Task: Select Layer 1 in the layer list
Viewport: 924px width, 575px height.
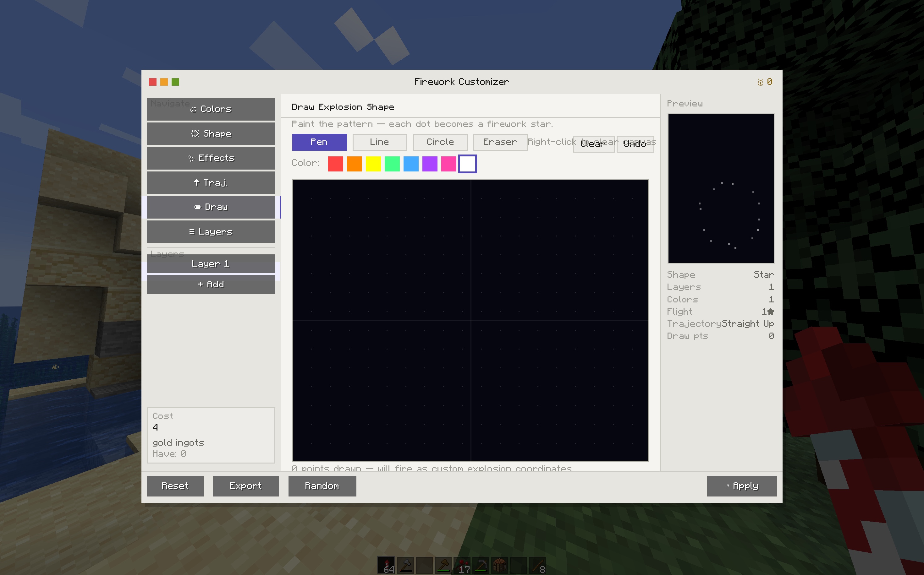Action: (x=211, y=264)
